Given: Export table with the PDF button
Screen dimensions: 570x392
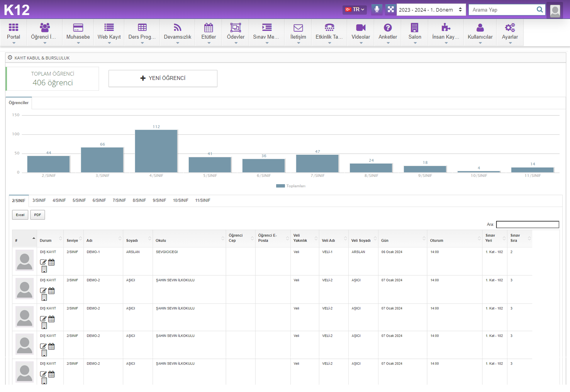Looking at the screenshot, I should click(x=37, y=215).
